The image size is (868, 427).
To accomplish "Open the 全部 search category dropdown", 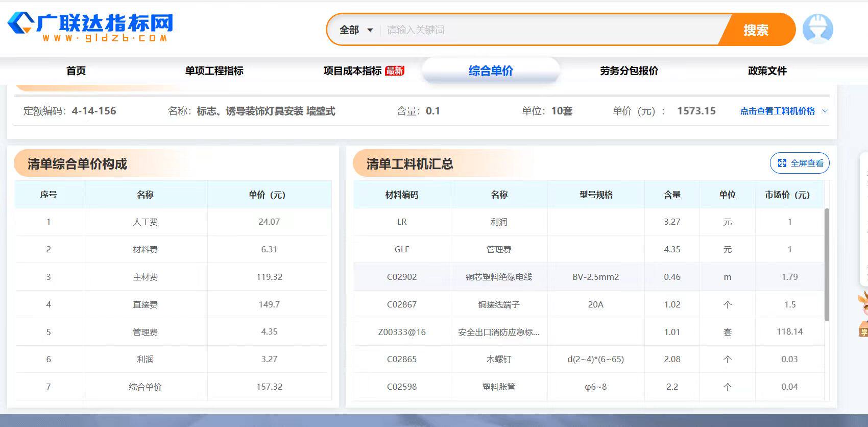I will [356, 30].
